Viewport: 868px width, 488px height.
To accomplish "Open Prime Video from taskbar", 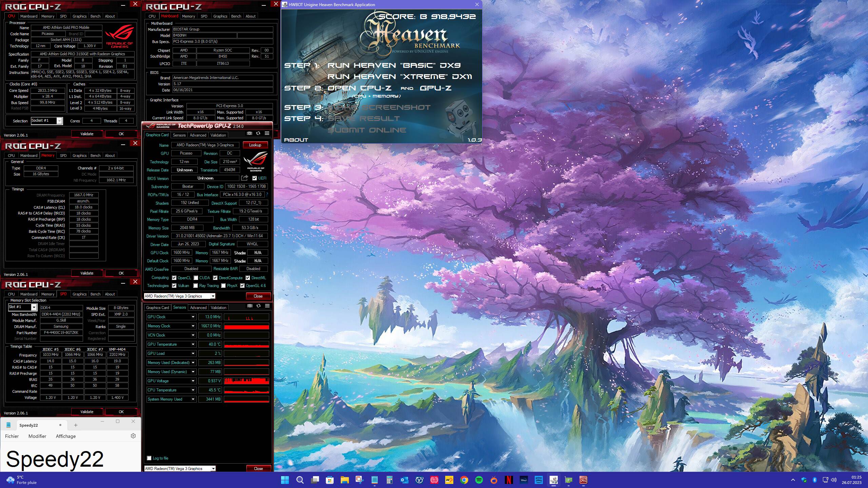I will 539,480.
